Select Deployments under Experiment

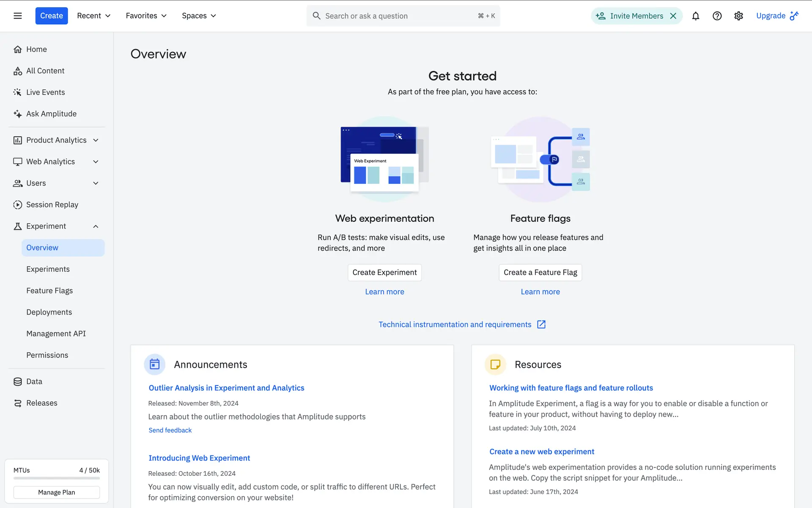[x=49, y=312]
